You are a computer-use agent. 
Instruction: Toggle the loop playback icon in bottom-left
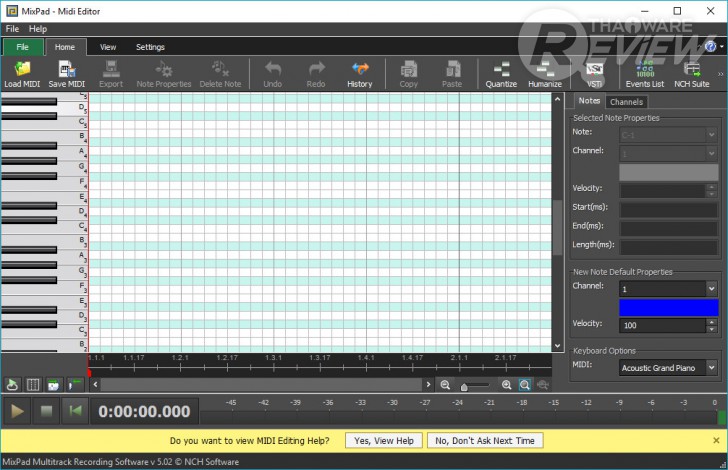(x=12, y=385)
